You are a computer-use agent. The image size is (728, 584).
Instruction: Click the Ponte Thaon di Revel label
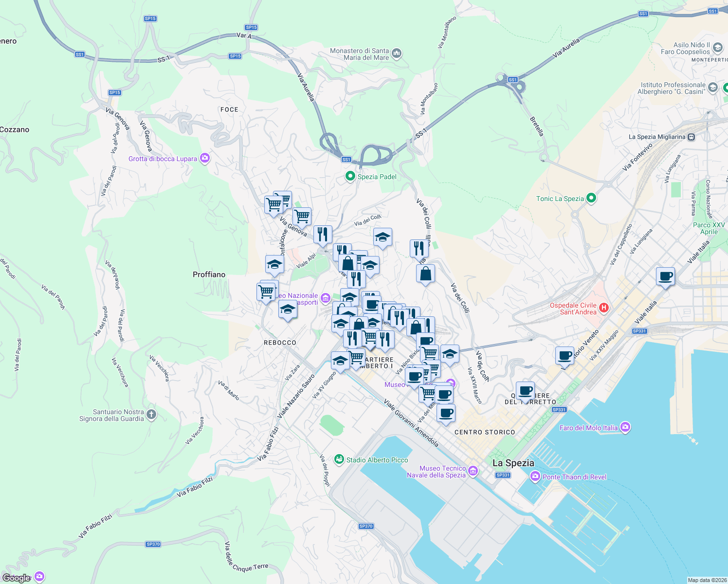[574, 477]
